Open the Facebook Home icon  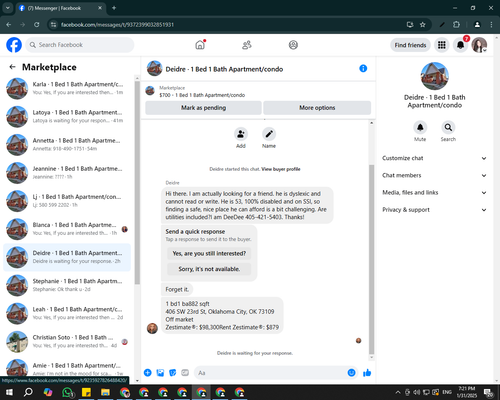click(200, 45)
